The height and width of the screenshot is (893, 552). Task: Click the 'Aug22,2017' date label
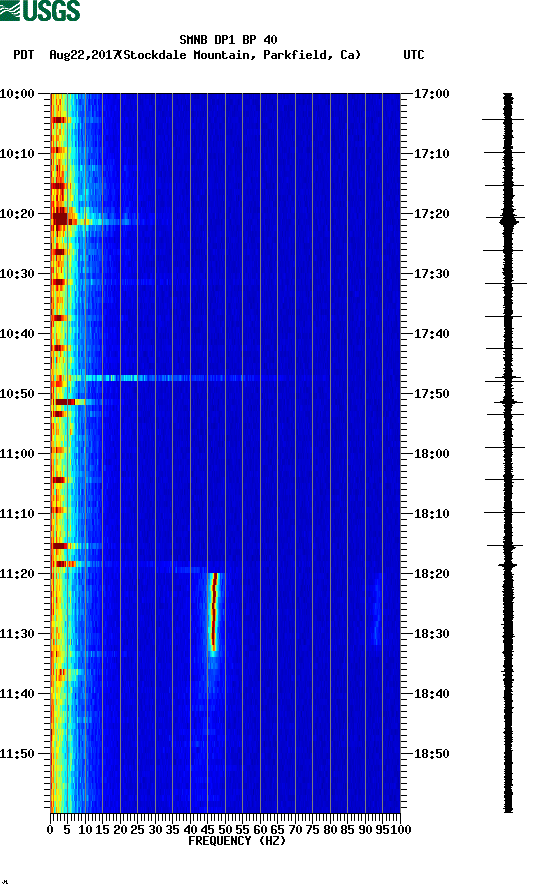pos(84,55)
